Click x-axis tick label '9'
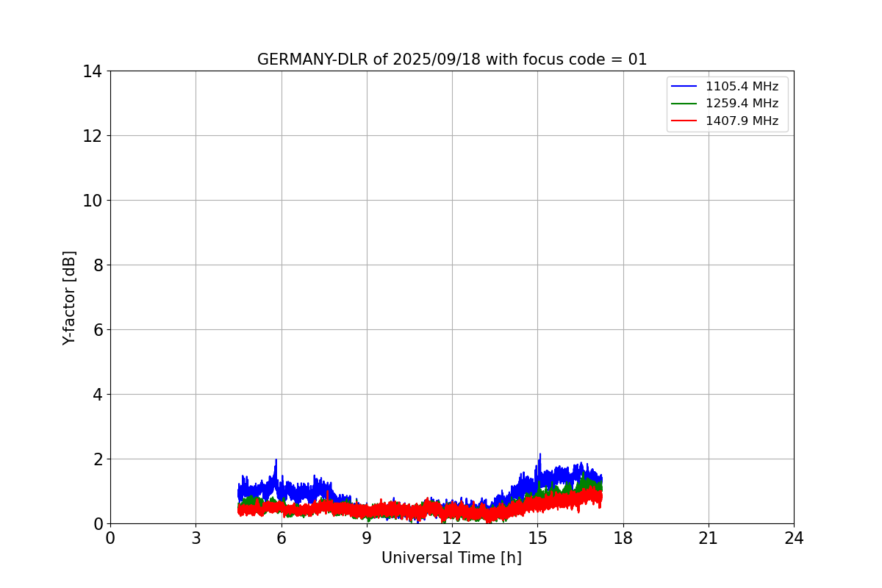The height and width of the screenshot is (588, 882). [x=367, y=538]
